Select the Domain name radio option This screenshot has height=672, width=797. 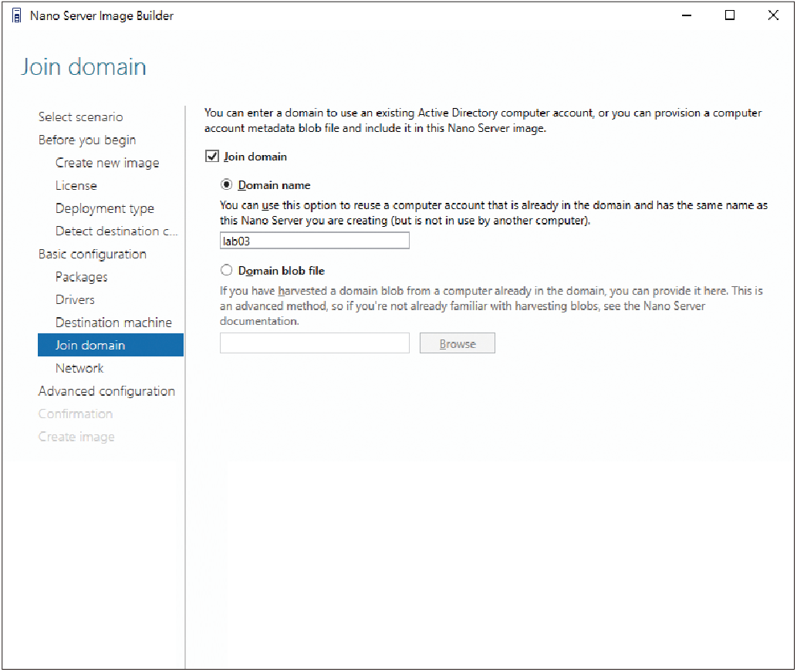coord(227,184)
